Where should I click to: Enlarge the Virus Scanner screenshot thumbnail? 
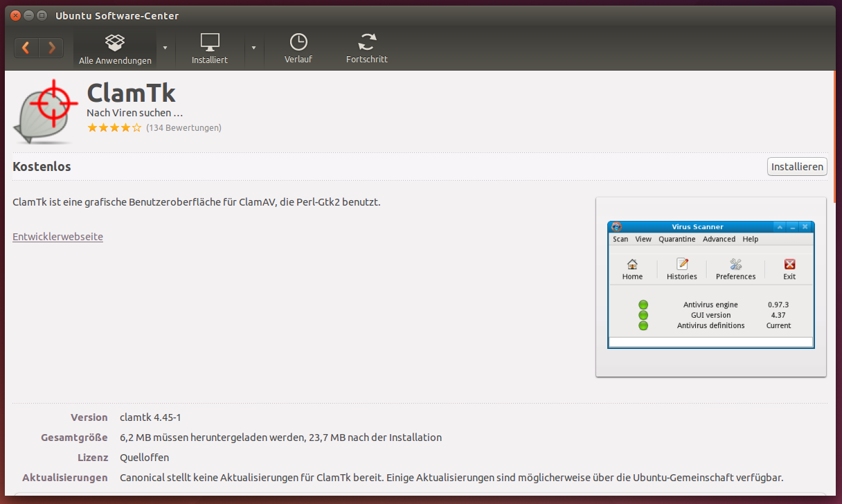(711, 287)
